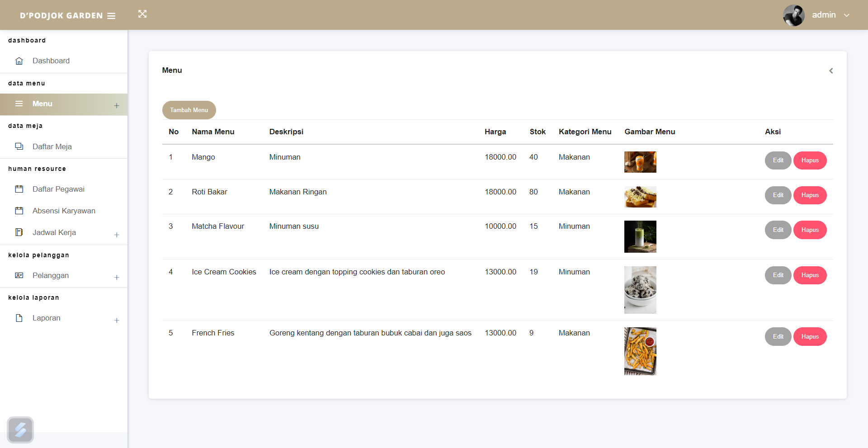Click the floating widget icon bottom-left
The height and width of the screenshot is (448, 868).
20,429
